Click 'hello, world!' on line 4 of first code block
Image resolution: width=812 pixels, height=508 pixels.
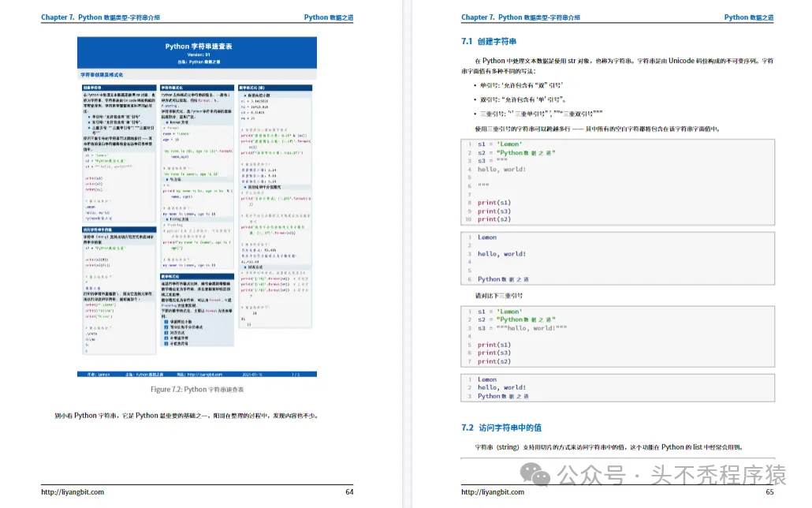coord(501,169)
